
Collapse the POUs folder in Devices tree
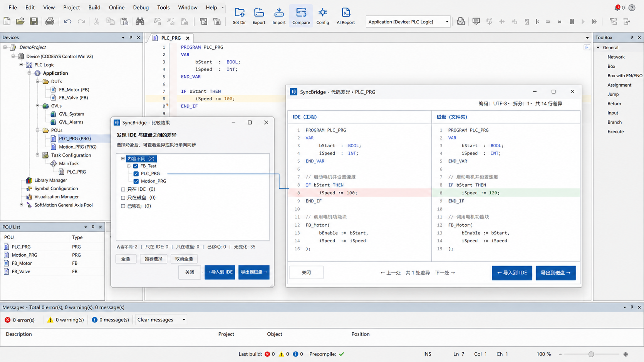point(38,130)
